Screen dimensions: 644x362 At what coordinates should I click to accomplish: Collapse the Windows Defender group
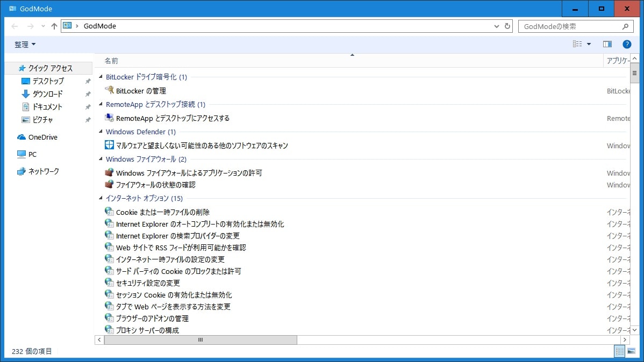(x=101, y=132)
